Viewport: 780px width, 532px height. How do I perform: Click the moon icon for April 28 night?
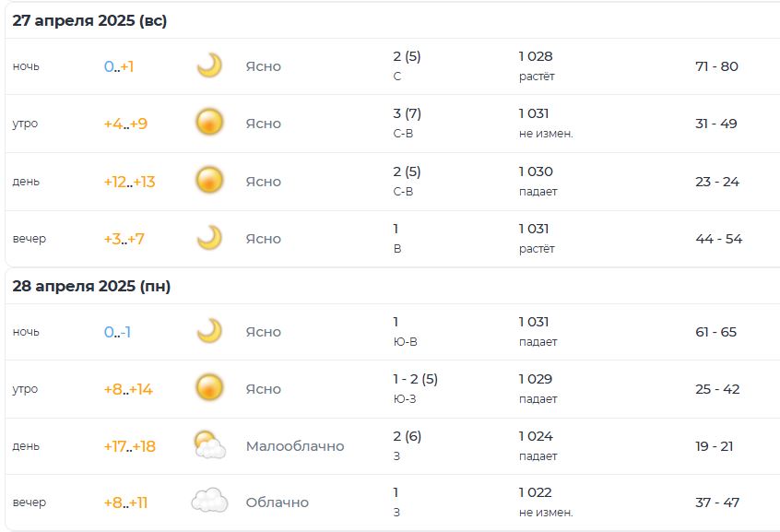[x=209, y=331]
